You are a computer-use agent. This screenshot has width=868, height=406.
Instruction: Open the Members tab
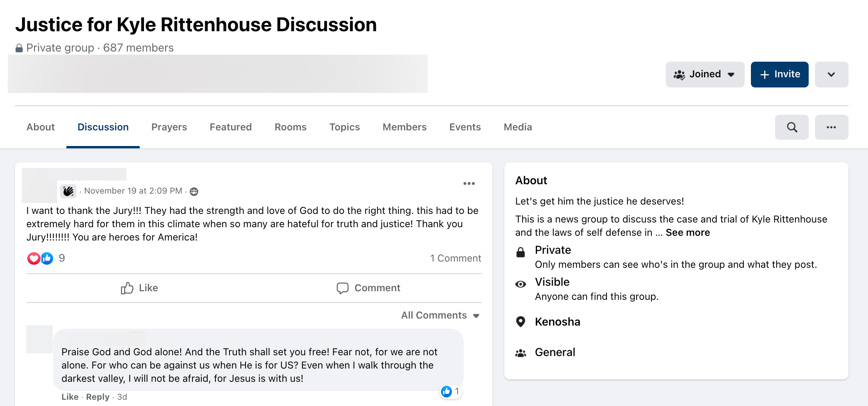point(404,127)
